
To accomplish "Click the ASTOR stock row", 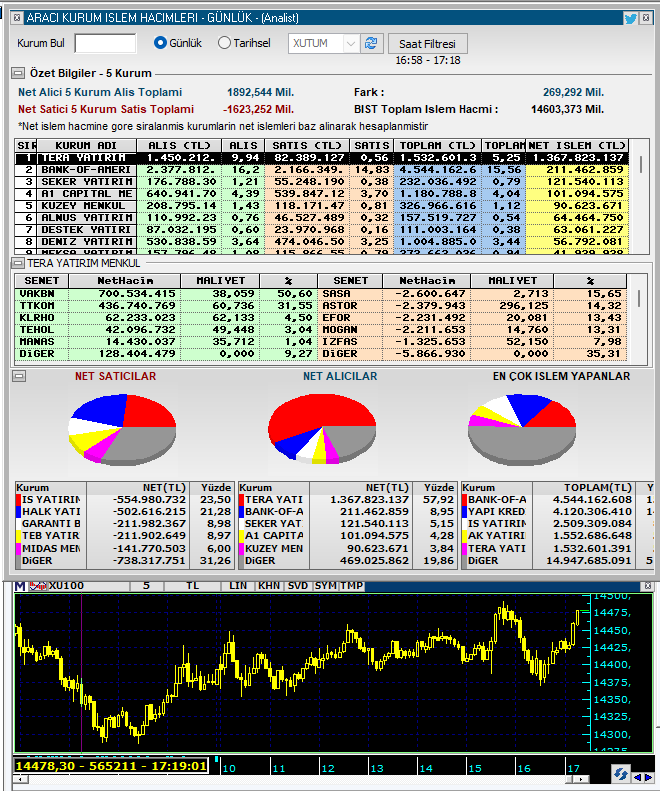I will 472,306.
